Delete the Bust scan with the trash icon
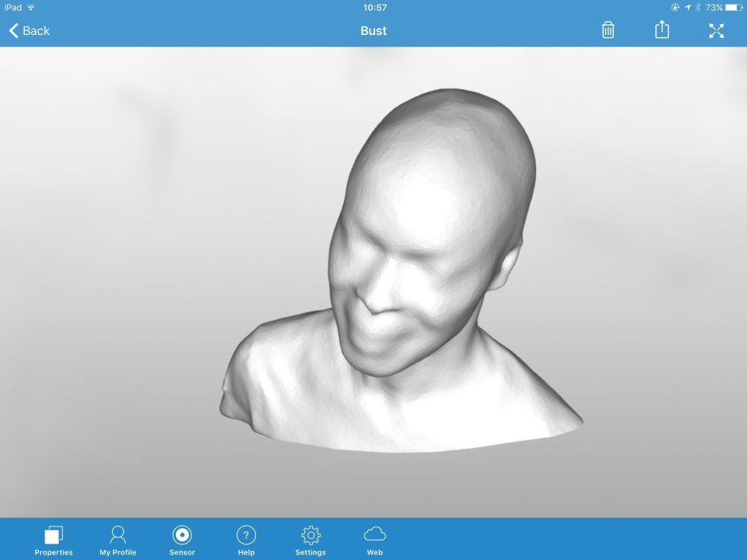This screenshot has height=560, width=747. coord(608,30)
